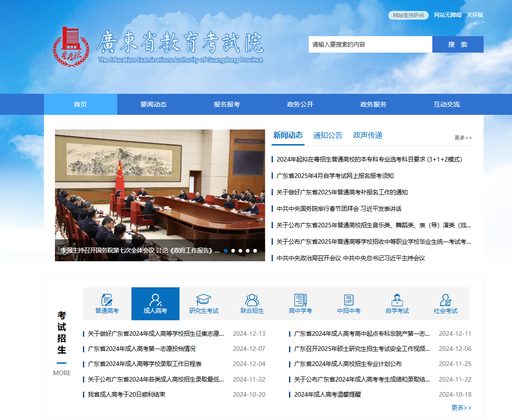This screenshot has height=420, width=512.
Task: Open the 政务公开 navigation menu
Action: 300,104
